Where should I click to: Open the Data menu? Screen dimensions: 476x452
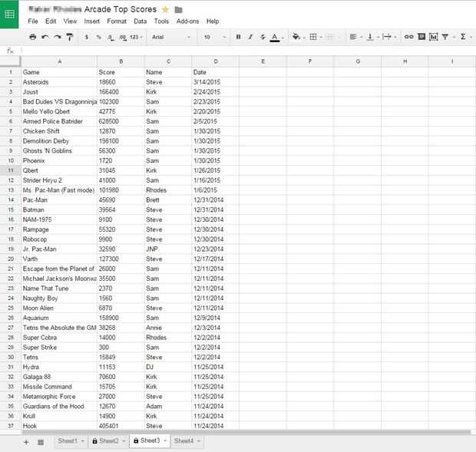(x=140, y=21)
